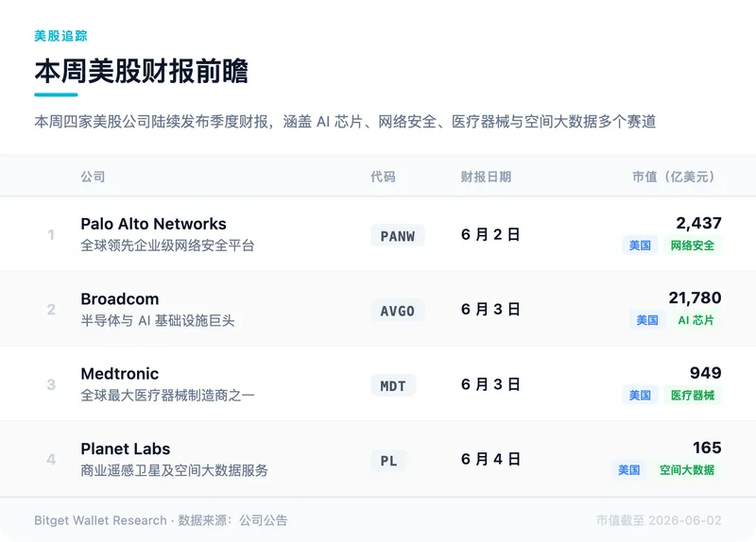Click the MDT ticker badge
This screenshot has height=542, width=756.
[393, 386]
